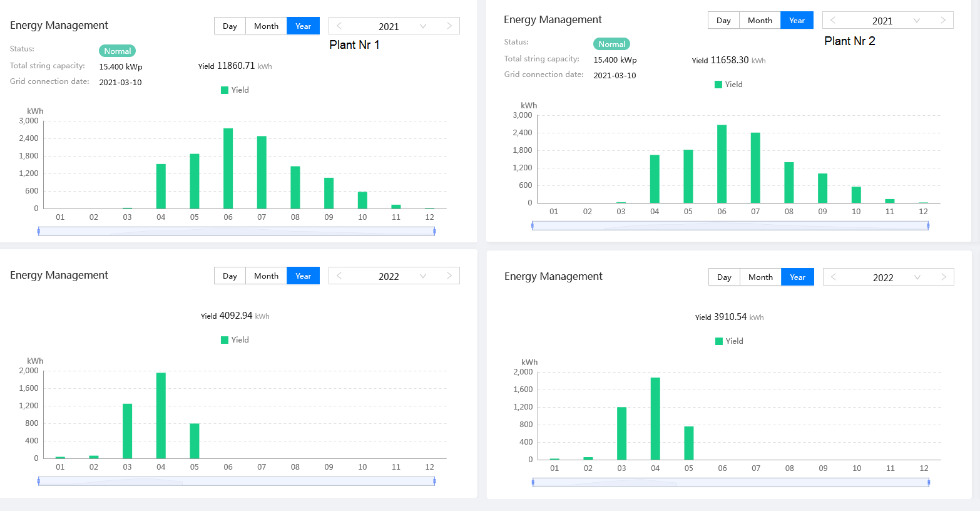Select Month view in Plant Nr 2 2021 panel

point(760,20)
